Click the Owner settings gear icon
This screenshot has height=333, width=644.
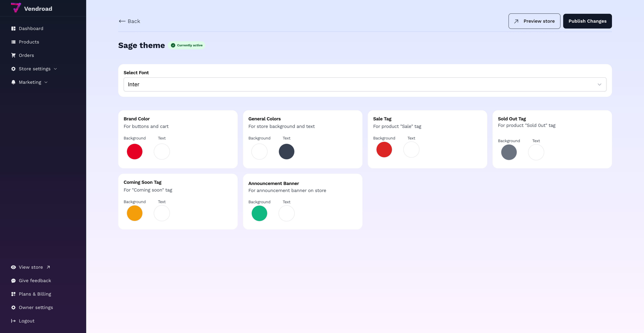(13, 307)
